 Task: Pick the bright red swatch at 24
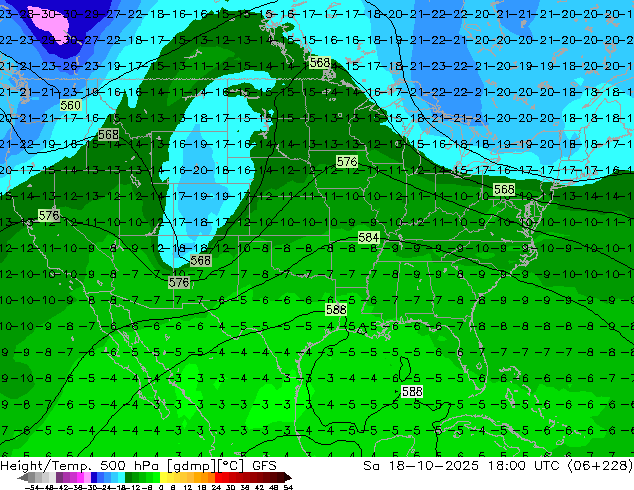(x=219, y=477)
